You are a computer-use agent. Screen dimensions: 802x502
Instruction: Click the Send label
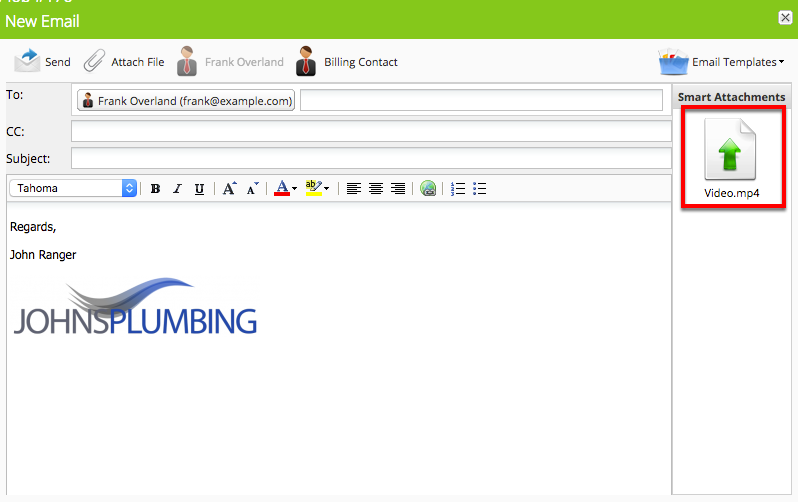pos(58,62)
